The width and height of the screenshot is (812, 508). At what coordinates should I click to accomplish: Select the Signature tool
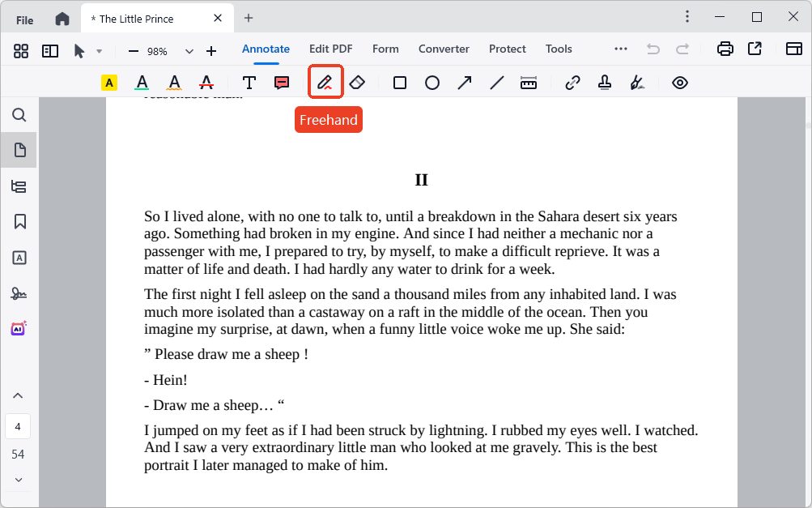tap(636, 82)
